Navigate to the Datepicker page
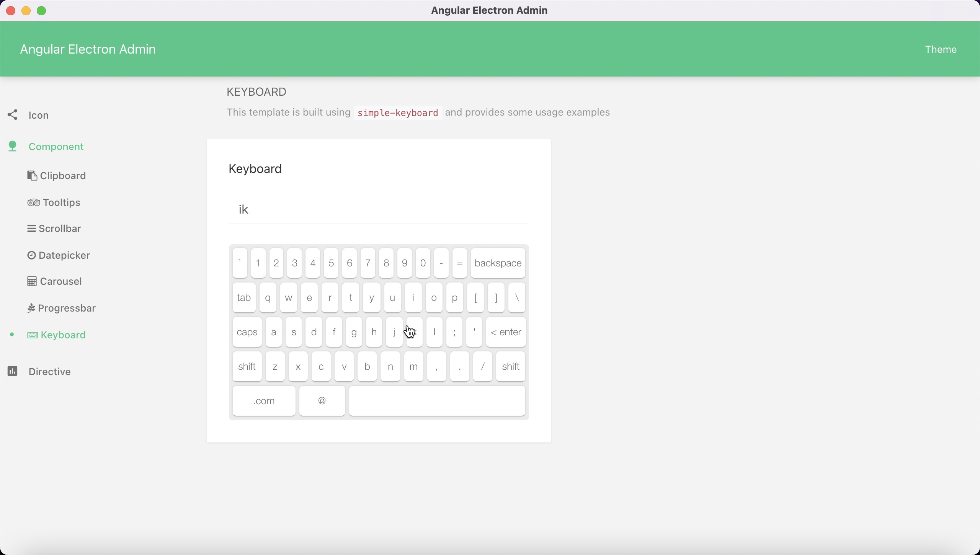Screen dimensions: 980x555 click(x=64, y=255)
